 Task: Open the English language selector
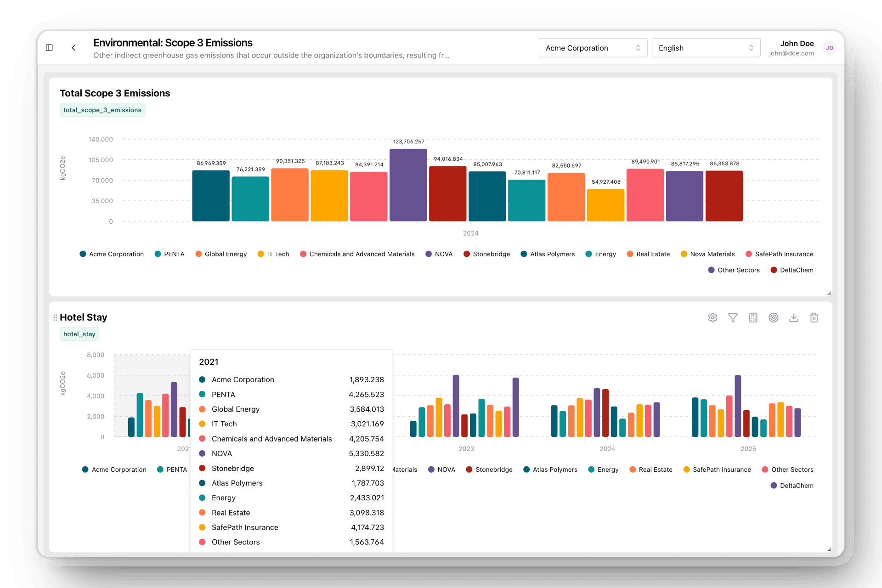[706, 47]
